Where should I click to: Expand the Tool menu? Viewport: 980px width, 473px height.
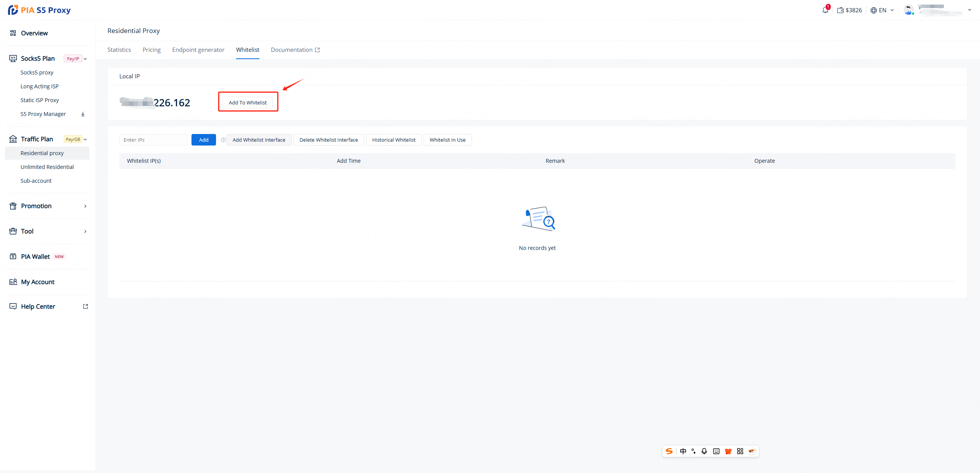tap(85, 232)
